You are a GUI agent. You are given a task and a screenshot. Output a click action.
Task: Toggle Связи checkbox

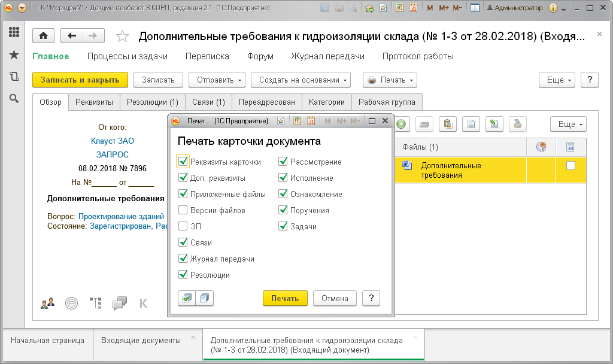pyautogui.click(x=183, y=242)
